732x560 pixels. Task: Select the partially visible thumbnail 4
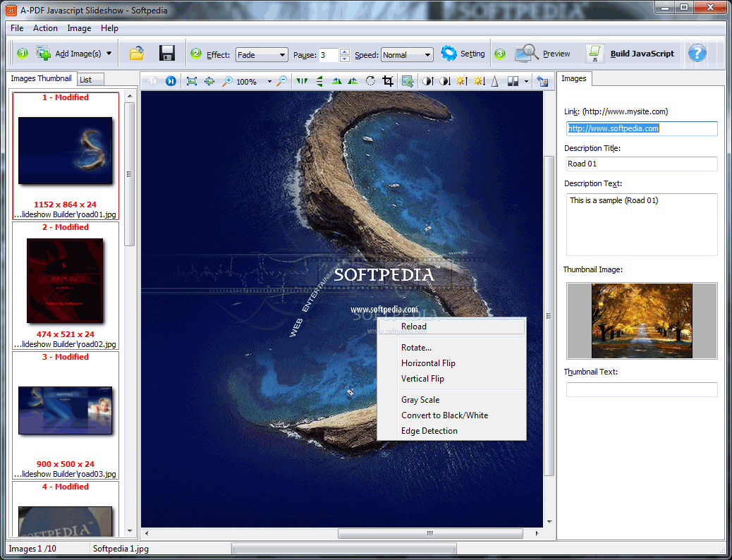click(66, 509)
